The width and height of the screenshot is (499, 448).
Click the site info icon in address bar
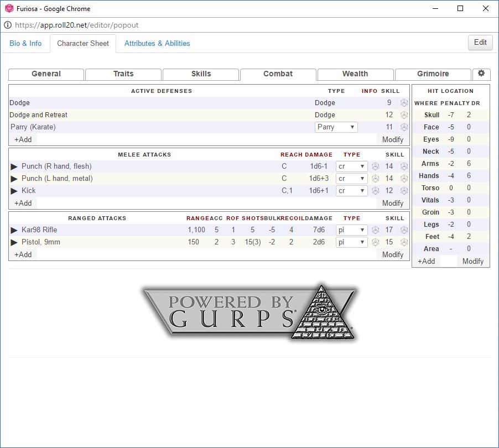pyautogui.click(x=8, y=25)
